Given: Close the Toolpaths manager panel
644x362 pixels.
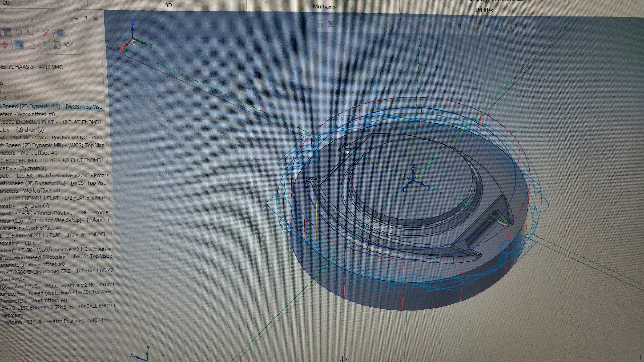Looking at the screenshot, I should pos(95,19).
